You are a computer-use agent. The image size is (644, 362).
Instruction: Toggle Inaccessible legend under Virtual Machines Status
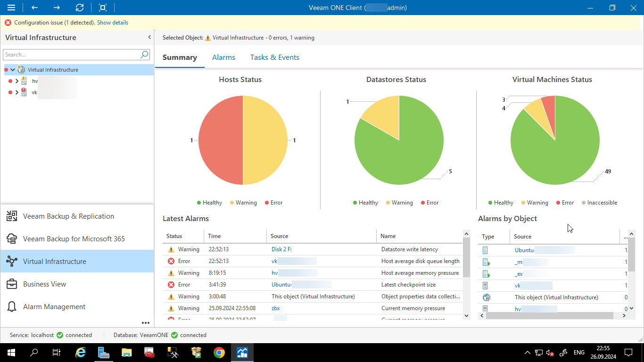(599, 203)
